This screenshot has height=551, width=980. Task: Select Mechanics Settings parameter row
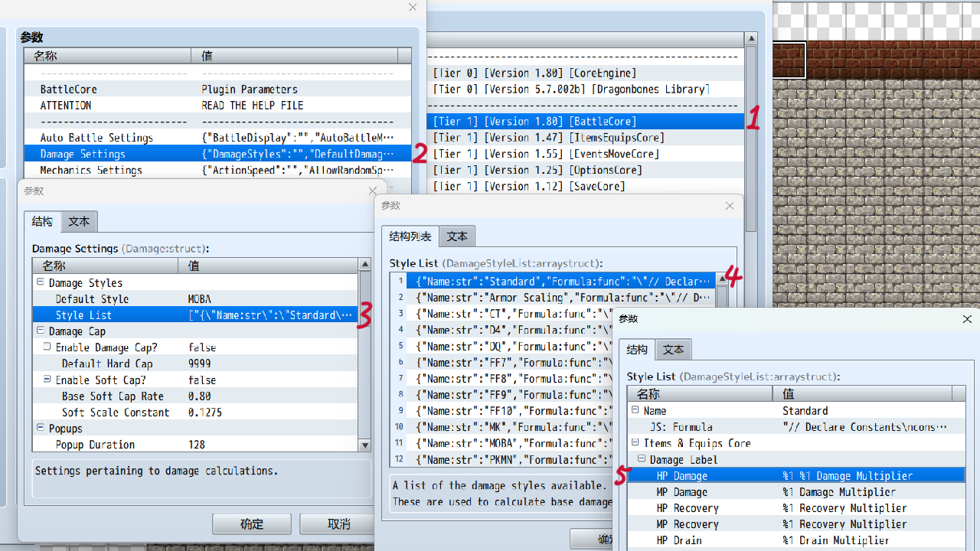click(x=217, y=170)
